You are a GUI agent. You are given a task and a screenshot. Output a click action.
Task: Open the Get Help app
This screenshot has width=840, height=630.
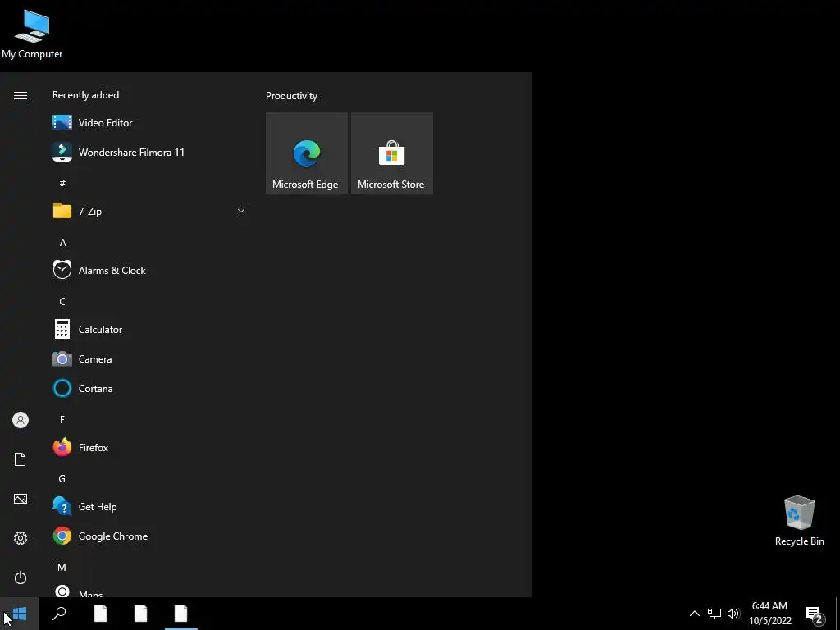coord(148,506)
